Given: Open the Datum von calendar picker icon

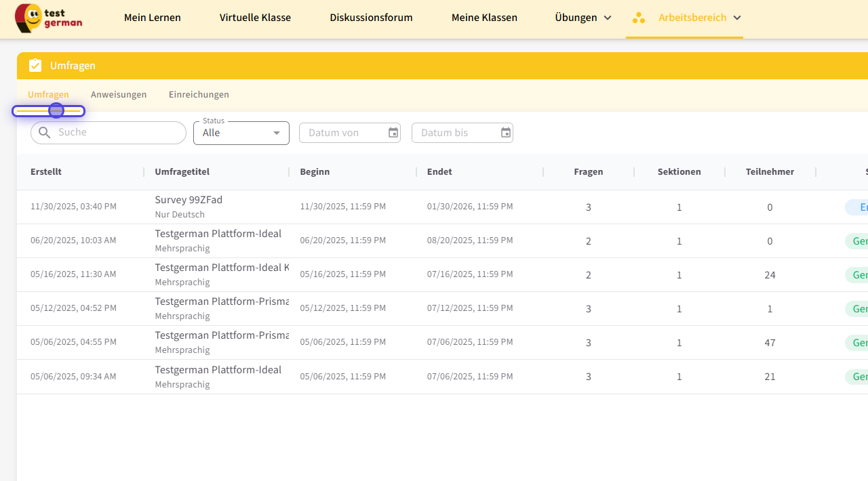Looking at the screenshot, I should 393,133.
